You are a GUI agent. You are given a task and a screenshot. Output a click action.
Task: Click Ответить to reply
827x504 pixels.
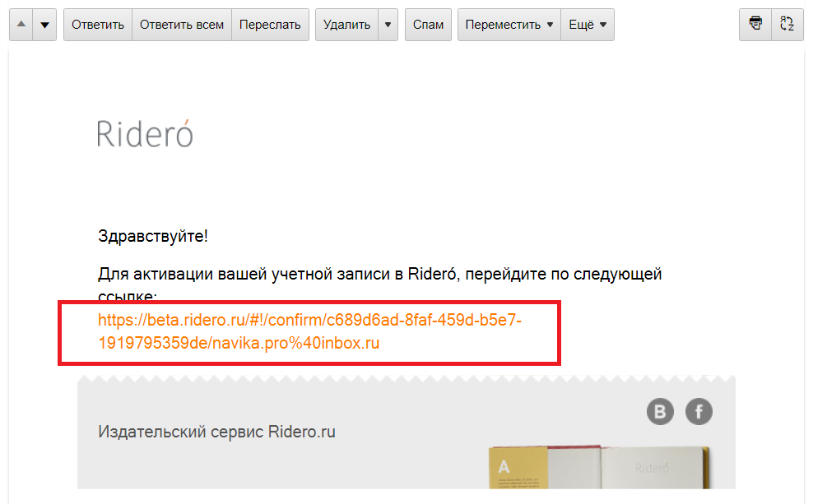point(98,25)
